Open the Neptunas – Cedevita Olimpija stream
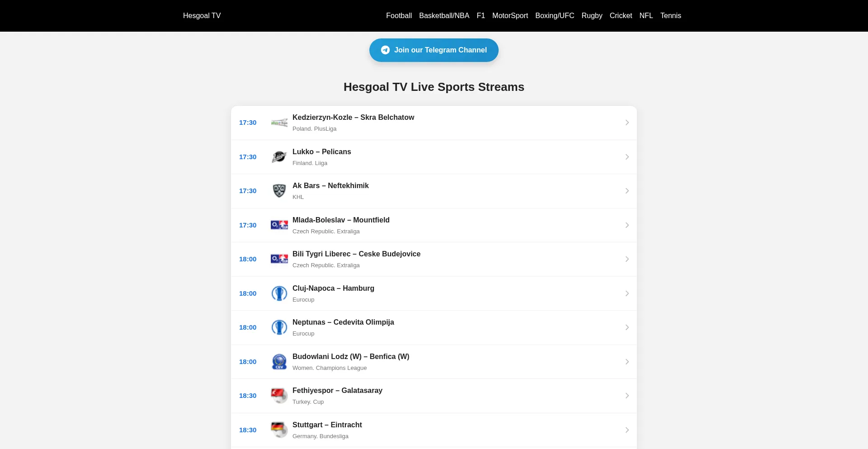 (434, 327)
